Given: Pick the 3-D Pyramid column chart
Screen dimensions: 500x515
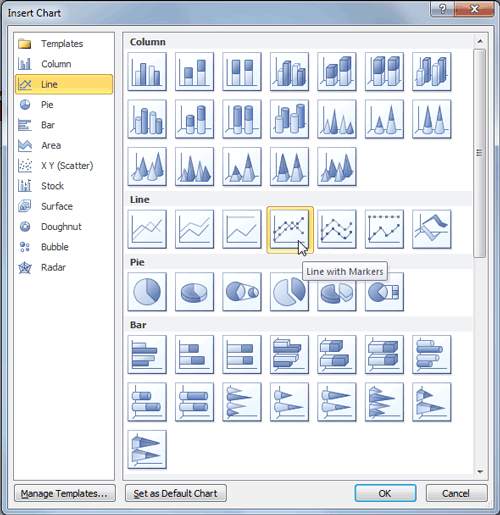Looking at the screenshot, I should 337,167.
